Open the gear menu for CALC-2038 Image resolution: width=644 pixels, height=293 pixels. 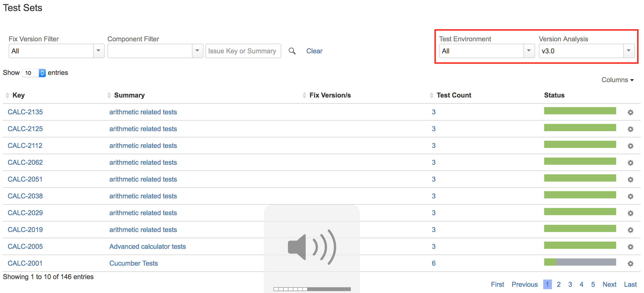pos(630,196)
